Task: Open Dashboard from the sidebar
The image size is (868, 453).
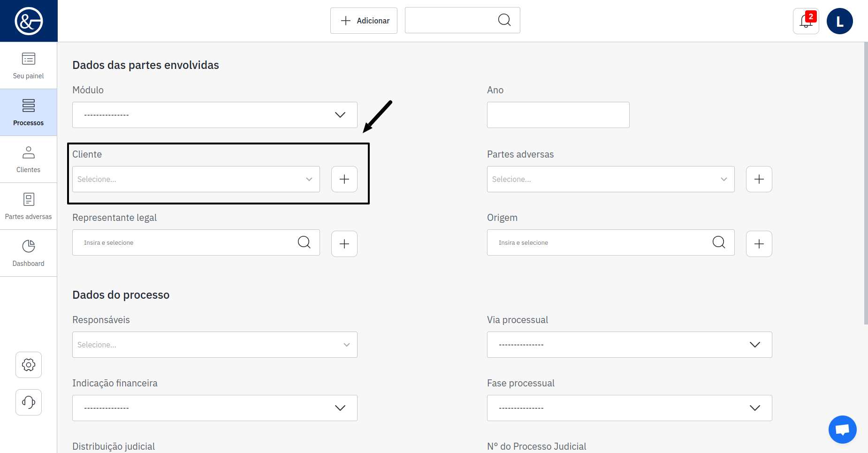Action: pyautogui.click(x=29, y=253)
